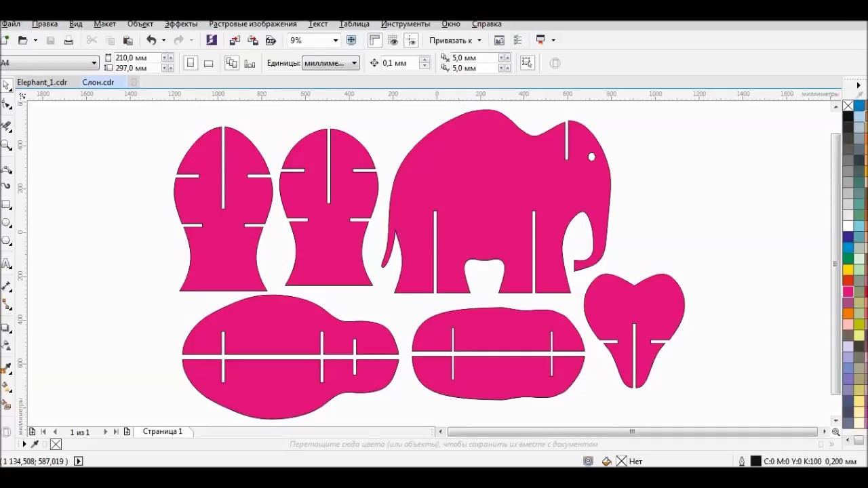
Task: Select the Pick tool in the toolbox
Action: (6, 86)
